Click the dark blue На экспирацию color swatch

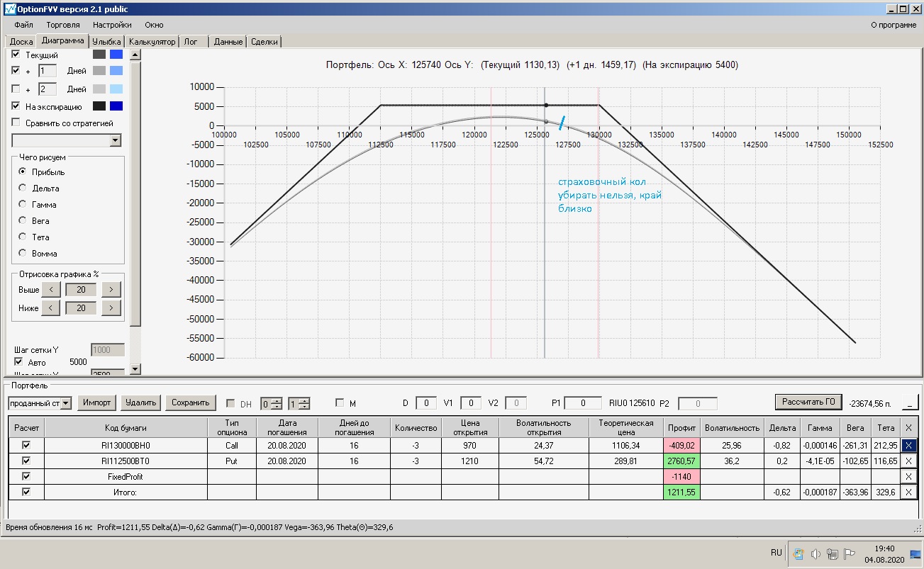pos(116,106)
